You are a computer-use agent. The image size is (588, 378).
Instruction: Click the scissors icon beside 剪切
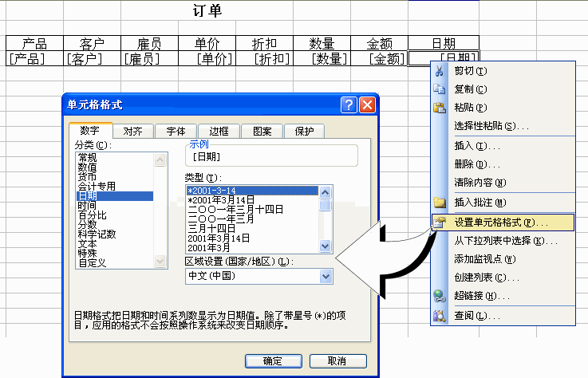[x=439, y=70]
